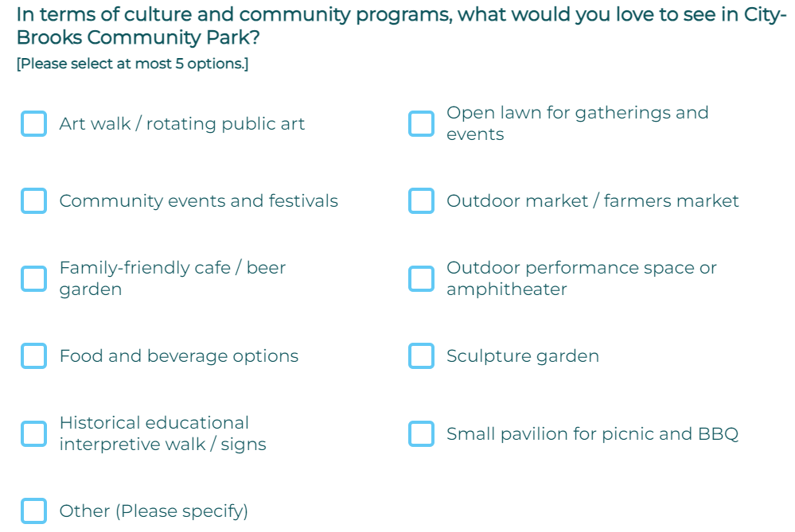Toggle the Outdoor performance space or amphitheater checkbox
795x532 pixels.
click(x=421, y=278)
